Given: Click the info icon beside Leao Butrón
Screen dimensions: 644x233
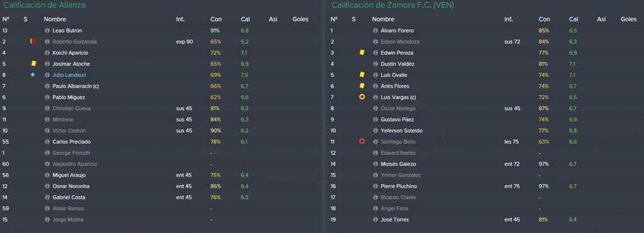Looking at the screenshot, I should (x=47, y=31).
